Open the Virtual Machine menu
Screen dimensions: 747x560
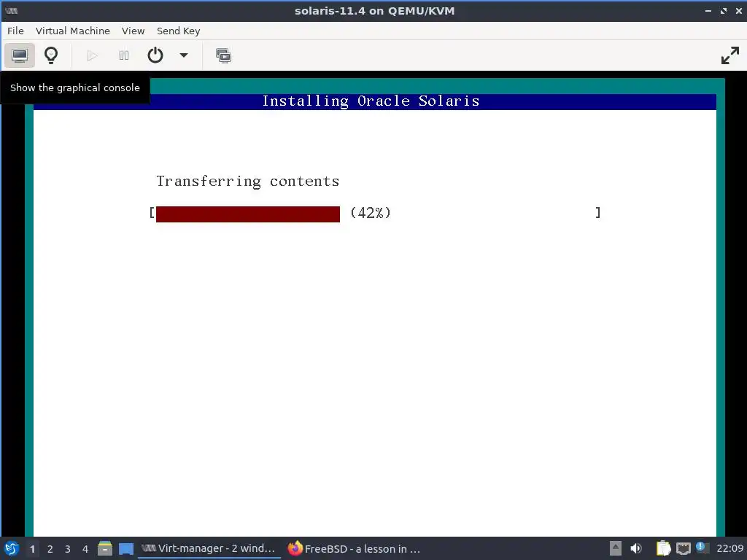[x=72, y=31]
